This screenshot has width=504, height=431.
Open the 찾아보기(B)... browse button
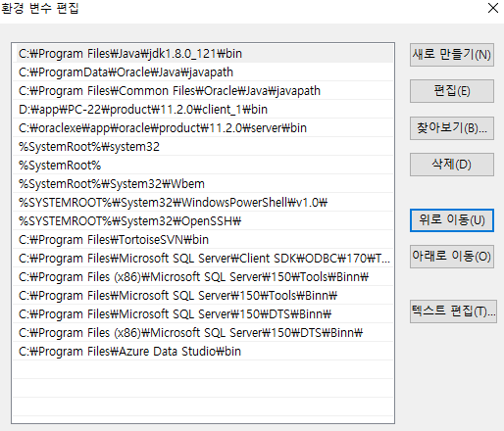click(452, 128)
